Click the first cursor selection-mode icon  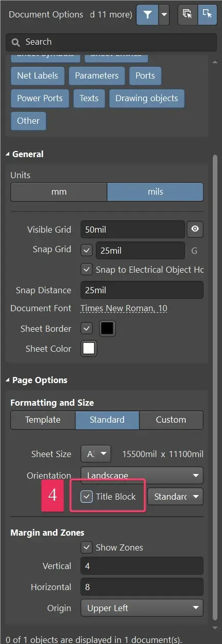[x=187, y=15]
